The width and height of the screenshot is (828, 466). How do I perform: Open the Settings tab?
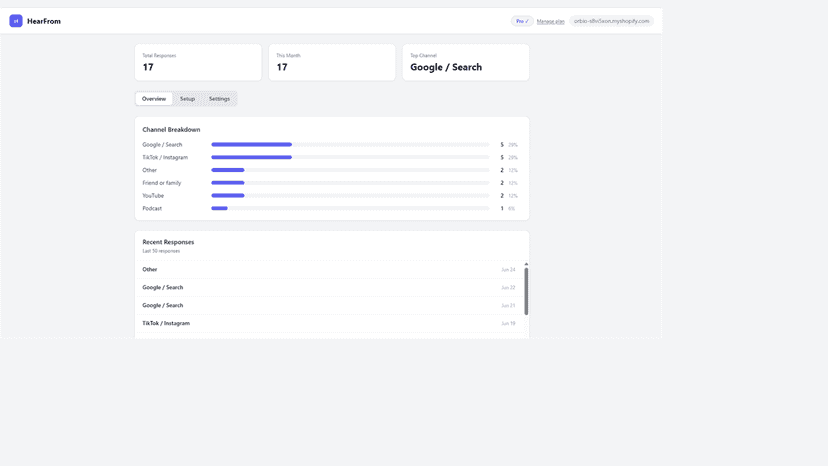click(219, 99)
